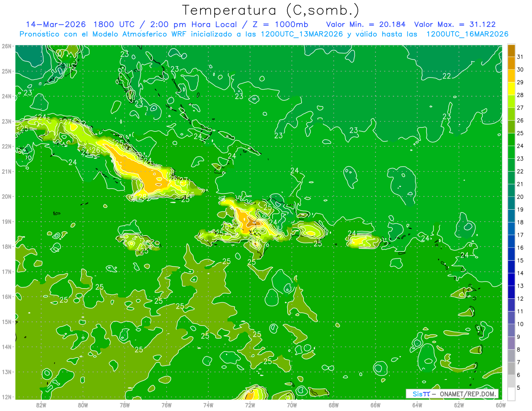The height and width of the screenshot is (411, 532).
Task: Click the 17N latitude axis label
Action: (7, 272)
